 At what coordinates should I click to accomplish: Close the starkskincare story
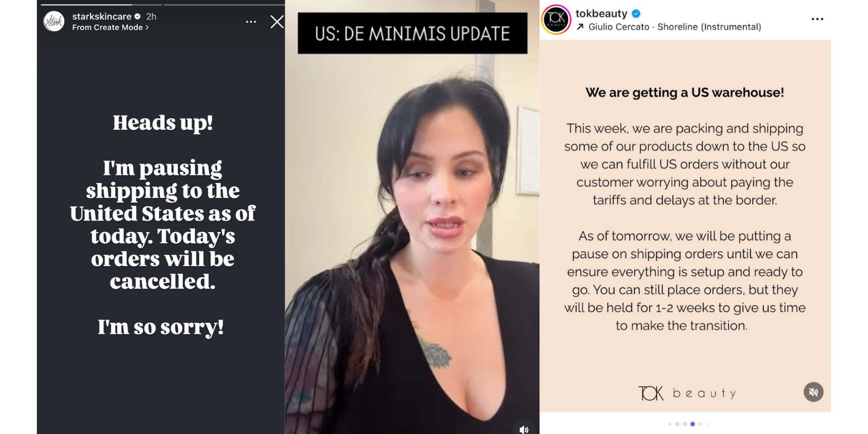[x=277, y=22]
